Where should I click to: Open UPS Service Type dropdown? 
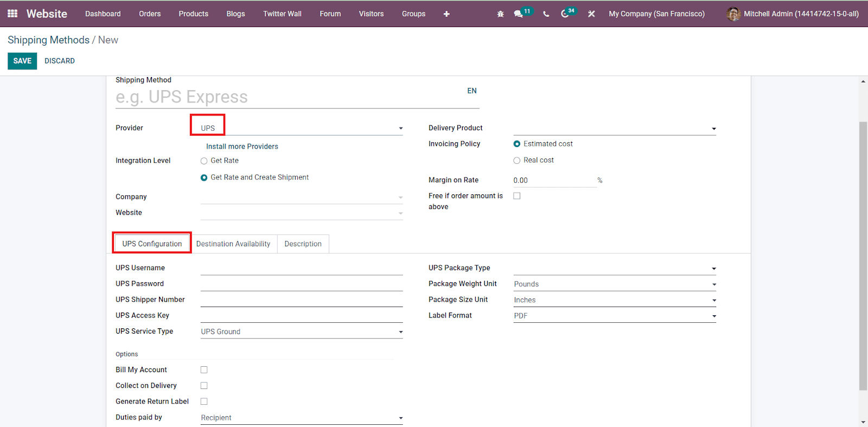point(302,332)
